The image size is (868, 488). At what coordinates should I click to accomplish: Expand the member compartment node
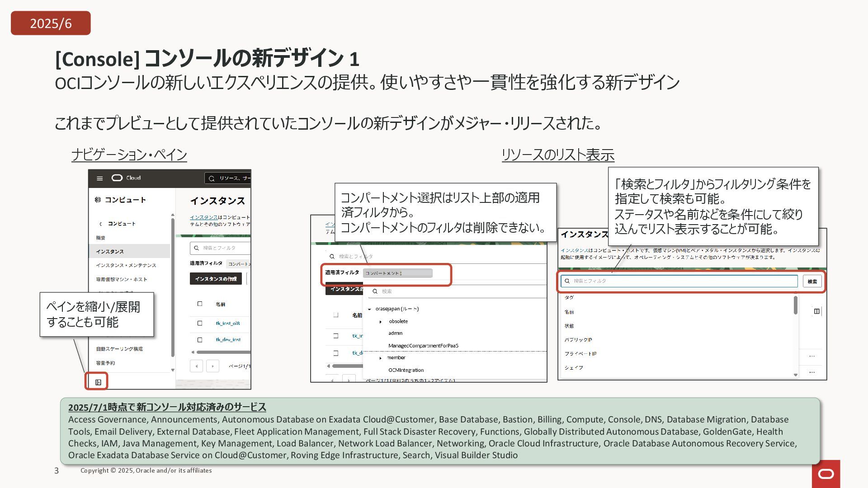(x=381, y=358)
